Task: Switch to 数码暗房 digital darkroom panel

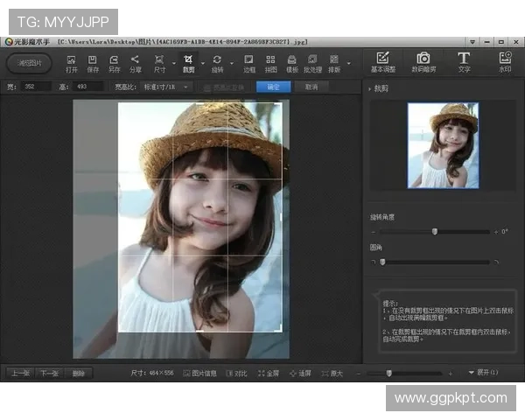Action: click(423, 62)
